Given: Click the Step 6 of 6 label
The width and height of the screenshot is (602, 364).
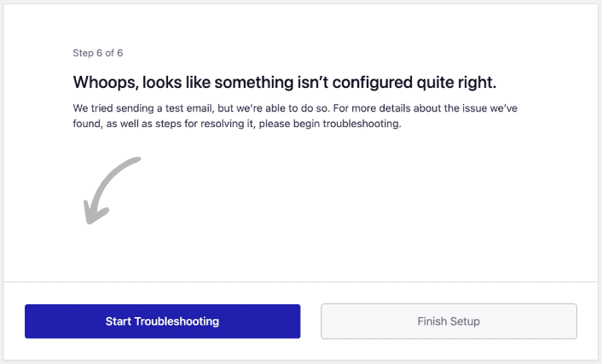Looking at the screenshot, I should click(x=98, y=53).
